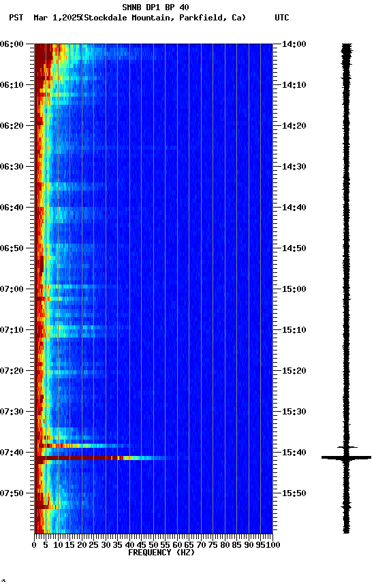Click the 80 Hz frequency axis label

pos(225,545)
